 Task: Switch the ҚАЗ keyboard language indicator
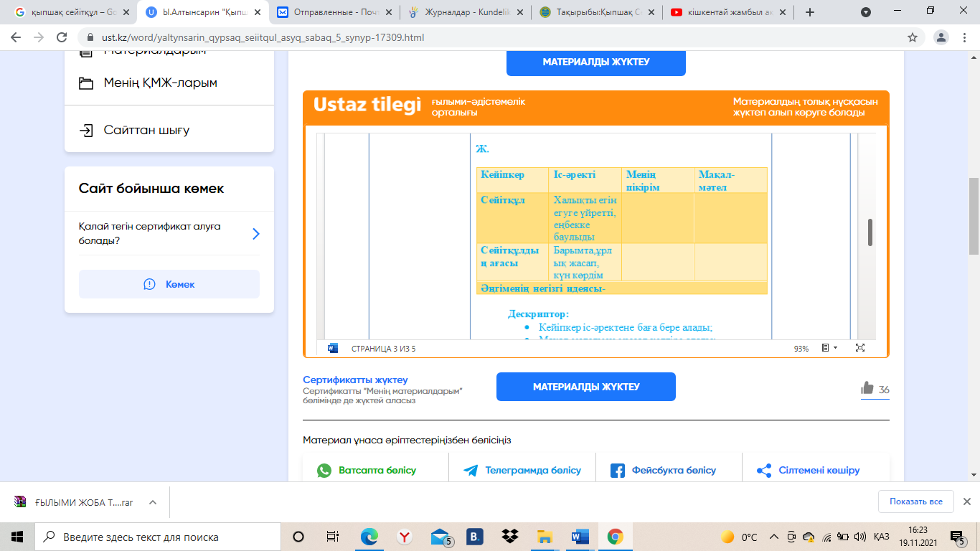(882, 537)
